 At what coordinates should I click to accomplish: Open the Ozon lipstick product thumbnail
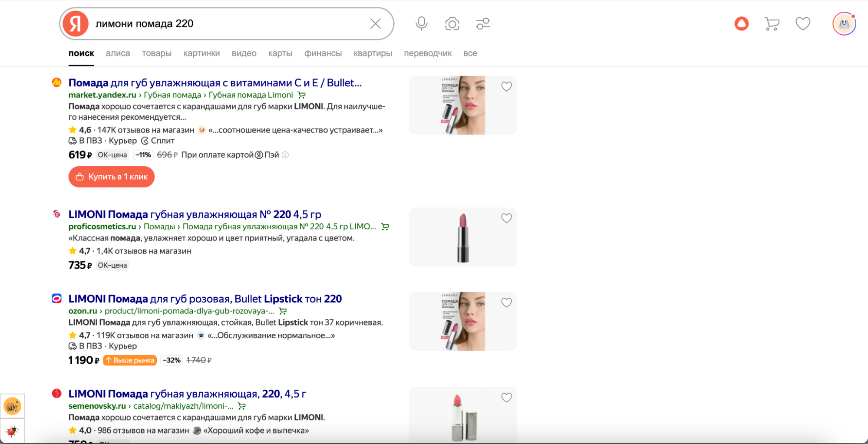pyautogui.click(x=463, y=321)
